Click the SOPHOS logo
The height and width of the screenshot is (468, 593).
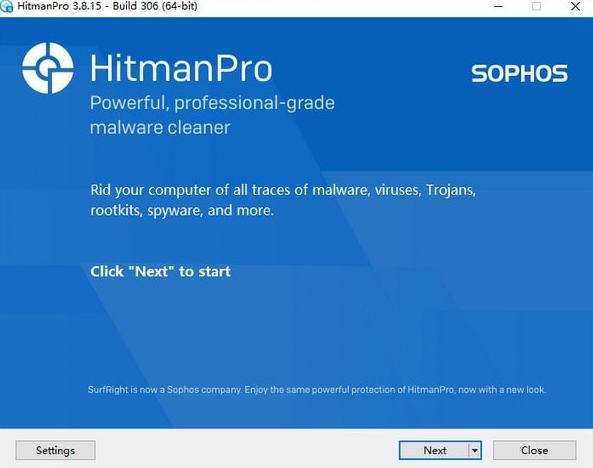coord(519,73)
